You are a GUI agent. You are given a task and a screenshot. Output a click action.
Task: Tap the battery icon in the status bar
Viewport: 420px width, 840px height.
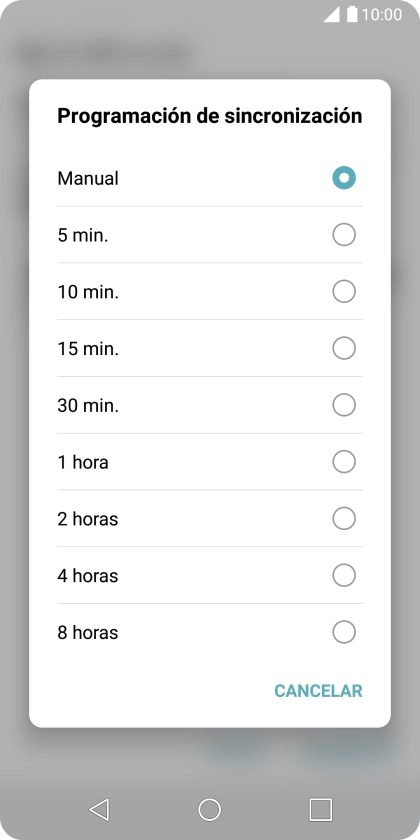[352, 14]
